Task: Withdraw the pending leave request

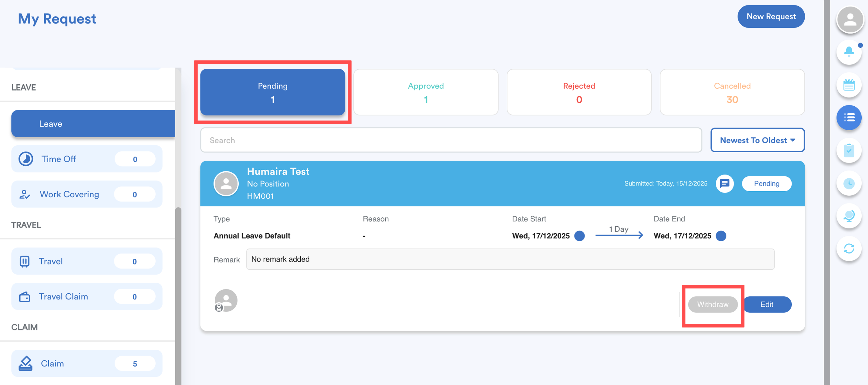Action: point(712,304)
